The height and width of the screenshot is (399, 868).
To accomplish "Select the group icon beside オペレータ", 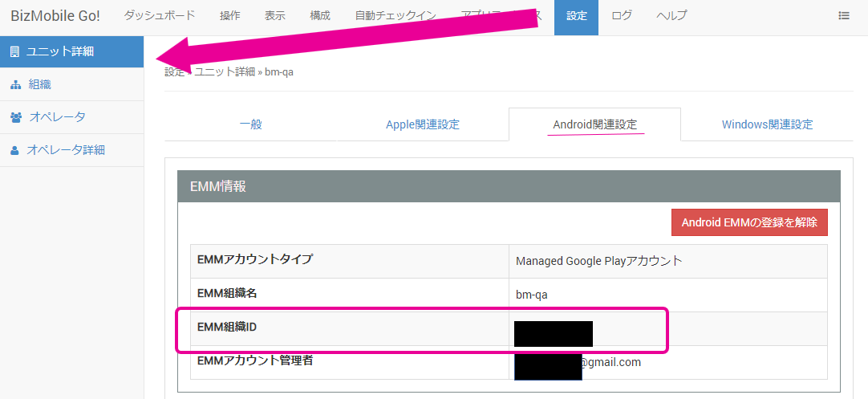I will click(16, 117).
